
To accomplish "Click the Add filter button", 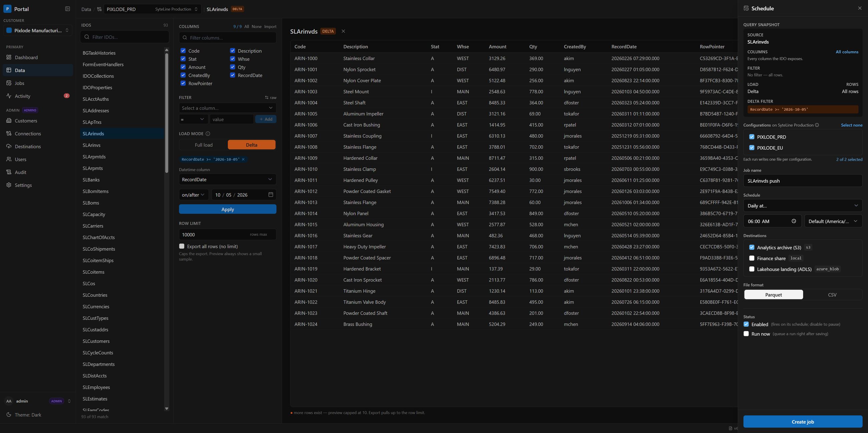I will tap(266, 119).
